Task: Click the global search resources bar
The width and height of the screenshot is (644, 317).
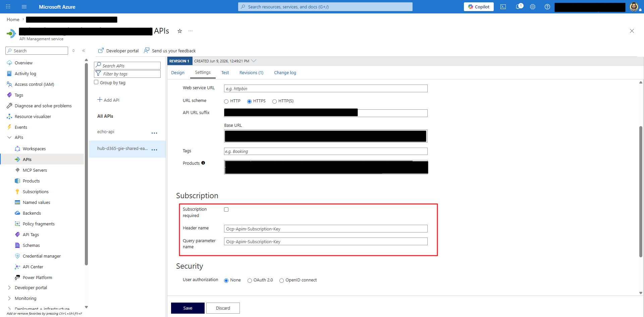Action: 325,7
